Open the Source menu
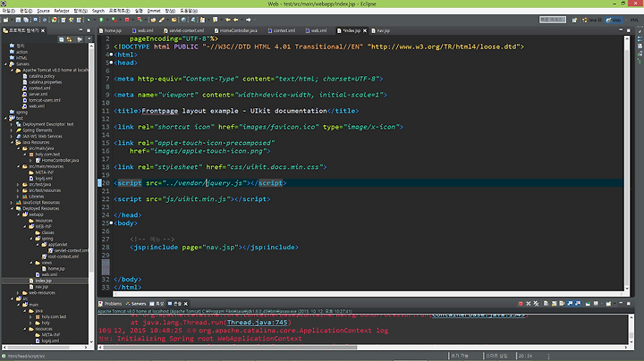The height and width of the screenshot is (361, 644). pyautogui.click(x=43, y=11)
